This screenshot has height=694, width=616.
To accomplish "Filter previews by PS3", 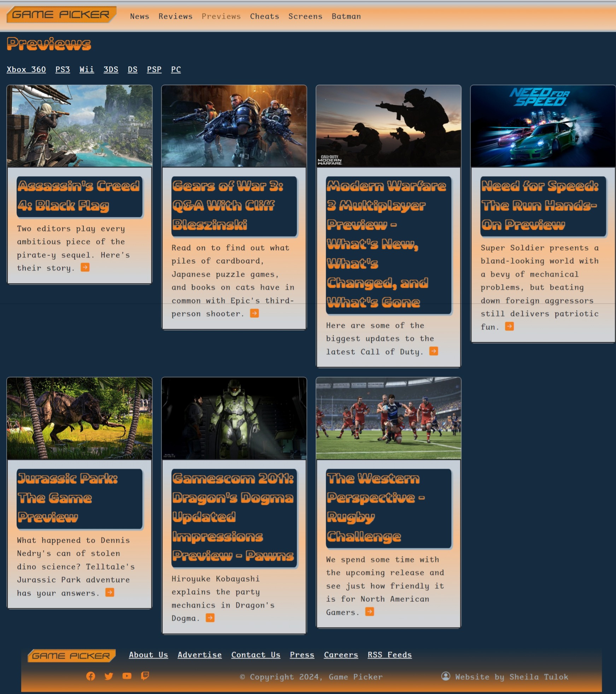I will click(x=63, y=69).
